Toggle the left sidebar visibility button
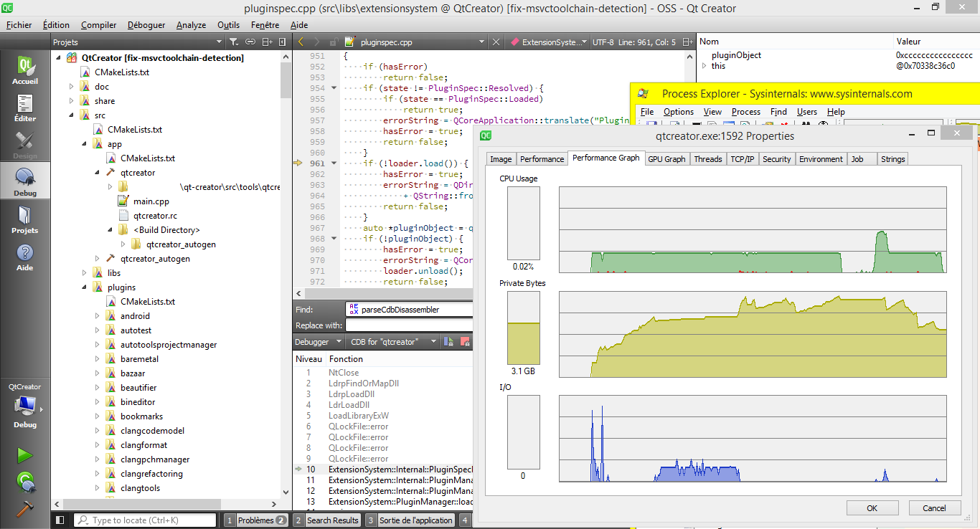Image resolution: width=980 pixels, height=529 pixels. (60, 520)
